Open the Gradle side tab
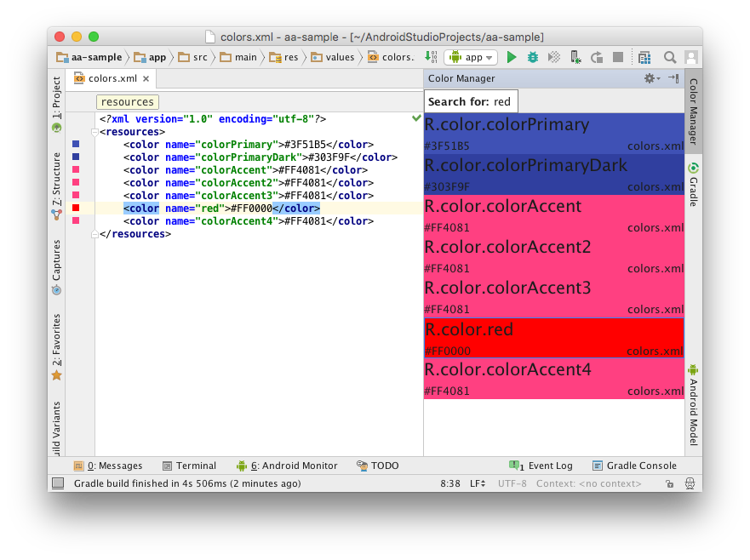 [693, 185]
